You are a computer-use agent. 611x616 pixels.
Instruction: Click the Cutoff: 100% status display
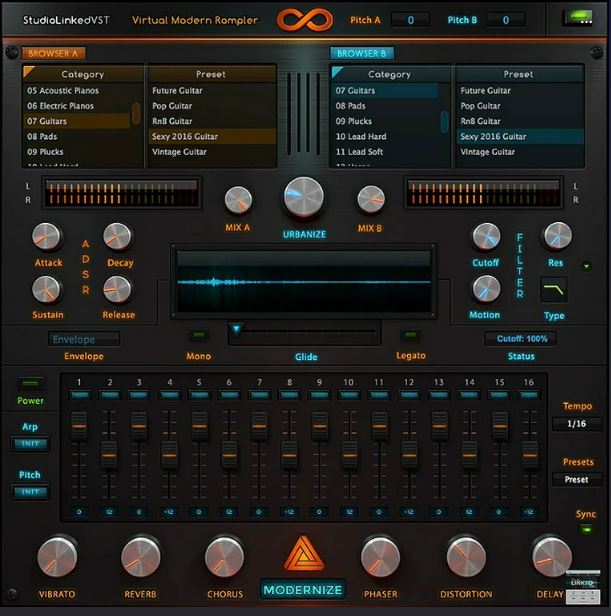click(521, 339)
